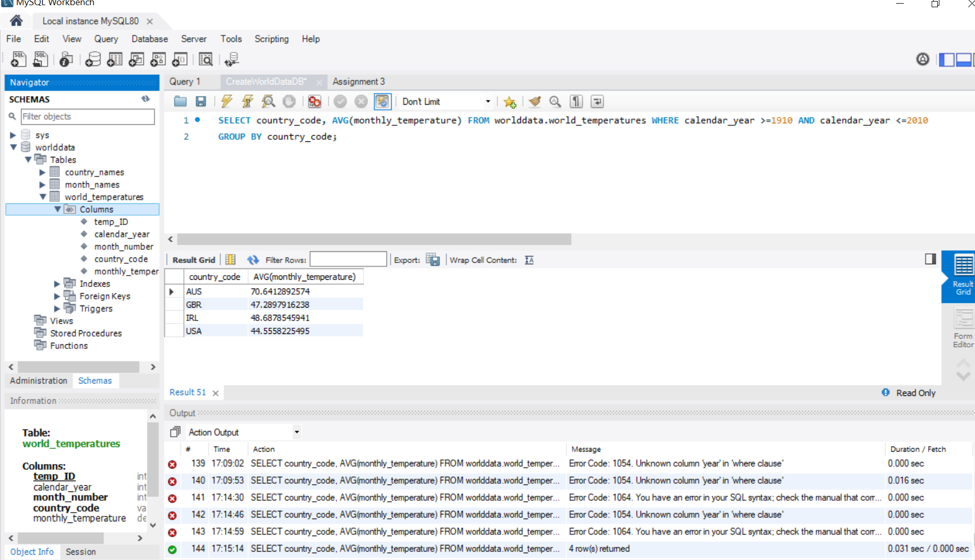This screenshot has height=560, width=975.
Task: Click the Open SQL script folder icon
Action: pos(180,102)
